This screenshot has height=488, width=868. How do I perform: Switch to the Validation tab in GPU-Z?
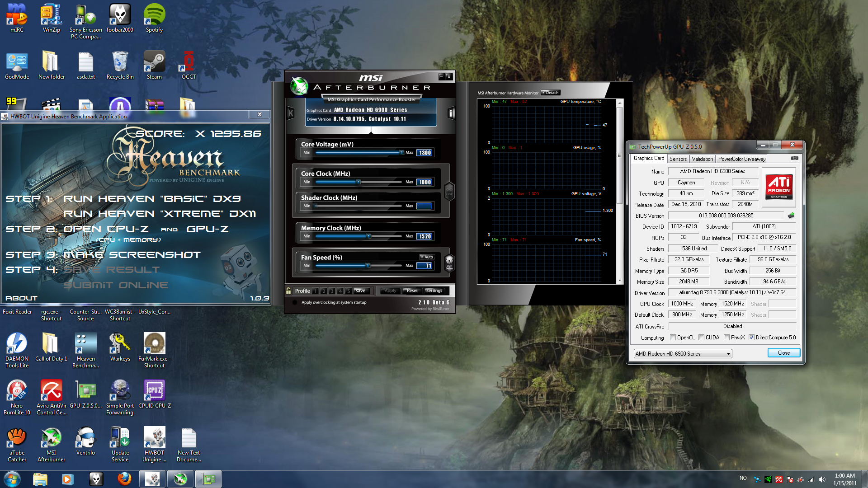point(702,159)
